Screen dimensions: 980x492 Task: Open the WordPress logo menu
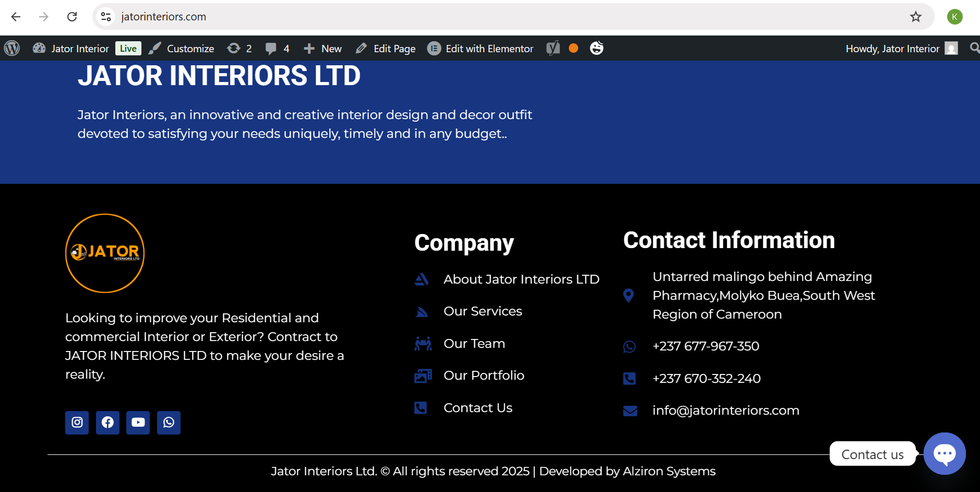[12, 48]
